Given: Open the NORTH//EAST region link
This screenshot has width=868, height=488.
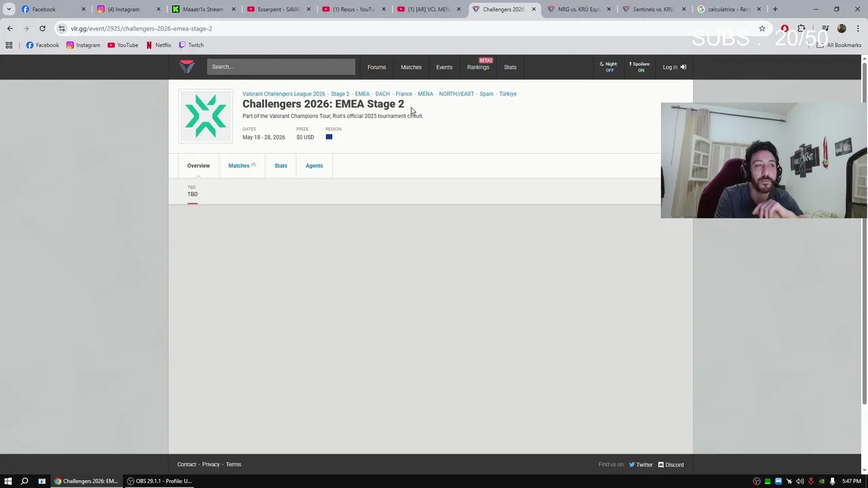Looking at the screenshot, I should [x=456, y=94].
